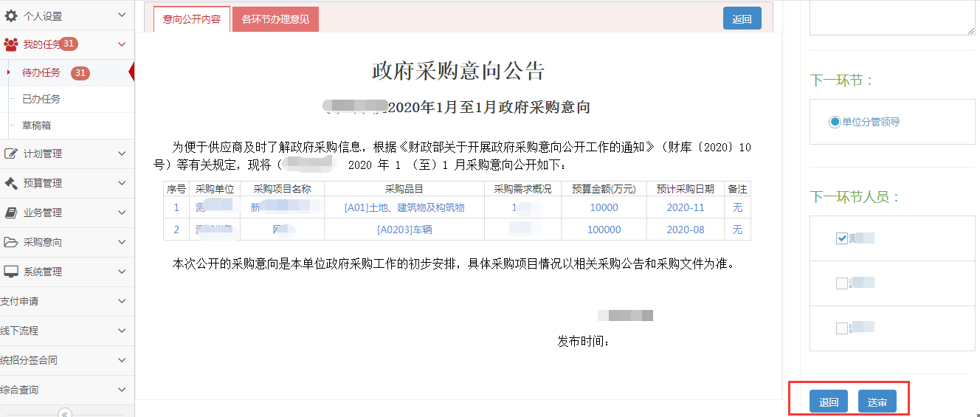The height and width of the screenshot is (417, 980).
Task: Check the third 下一环节人员 checkbox
Action: 842,328
